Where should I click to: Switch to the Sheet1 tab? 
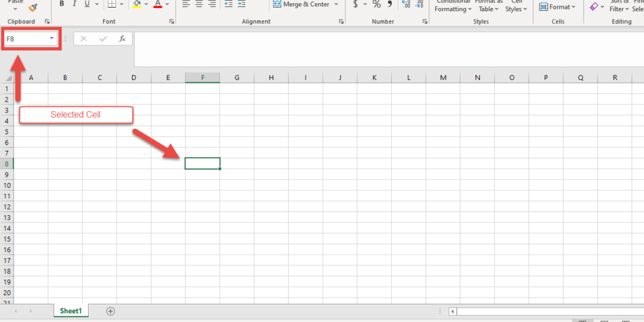tap(70, 311)
